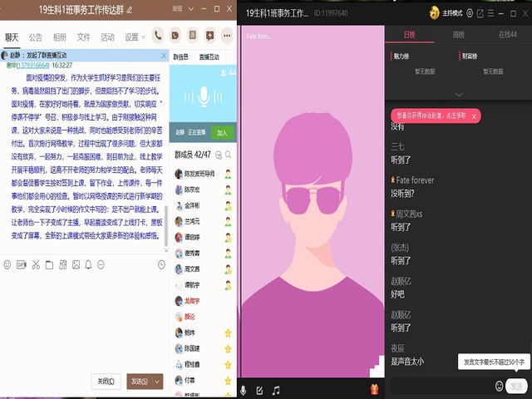Click the 加入 button to join live
The image size is (532, 399).
coord(222,132)
